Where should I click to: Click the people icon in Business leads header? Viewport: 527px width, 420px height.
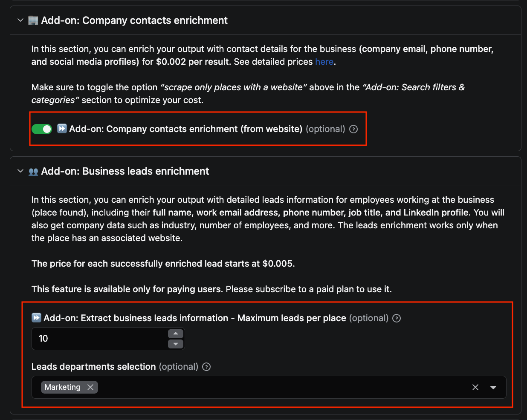33,172
